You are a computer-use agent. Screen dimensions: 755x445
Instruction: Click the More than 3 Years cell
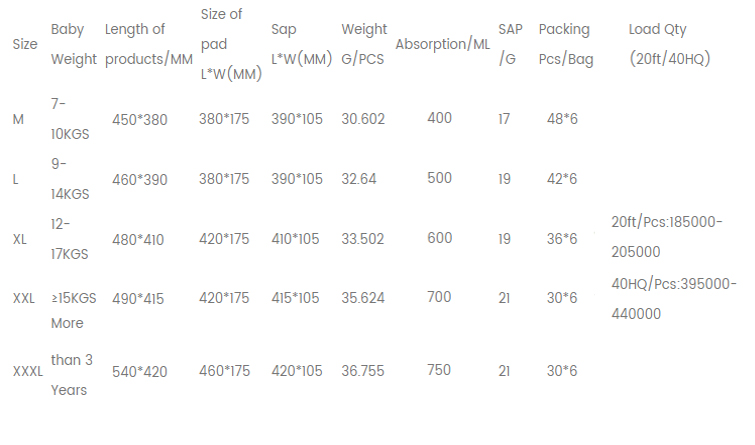[x=72, y=356]
